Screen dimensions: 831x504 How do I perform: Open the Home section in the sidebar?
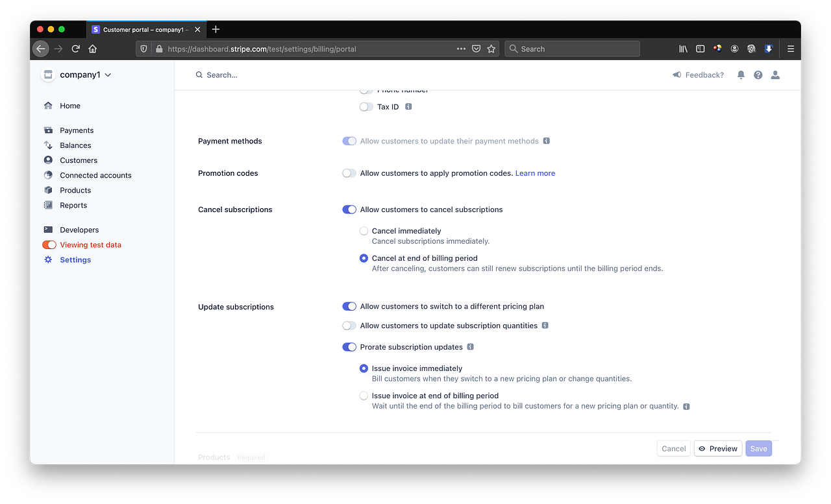[69, 105]
